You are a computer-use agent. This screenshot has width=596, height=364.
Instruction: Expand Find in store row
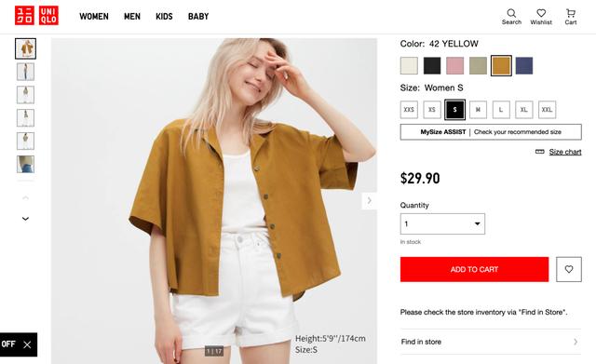[x=491, y=342]
